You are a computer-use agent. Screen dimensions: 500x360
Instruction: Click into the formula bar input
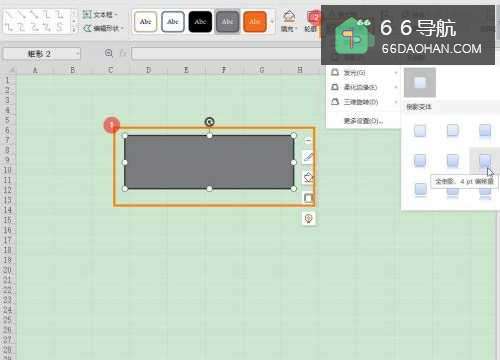pyautogui.click(x=226, y=54)
